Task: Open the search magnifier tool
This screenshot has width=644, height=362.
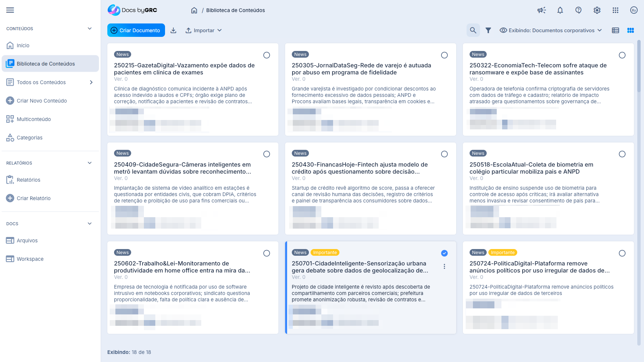Action: coord(473,31)
